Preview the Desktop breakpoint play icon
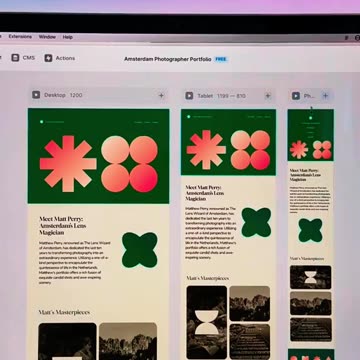This screenshot has height=360, width=360. [x=36, y=95]
